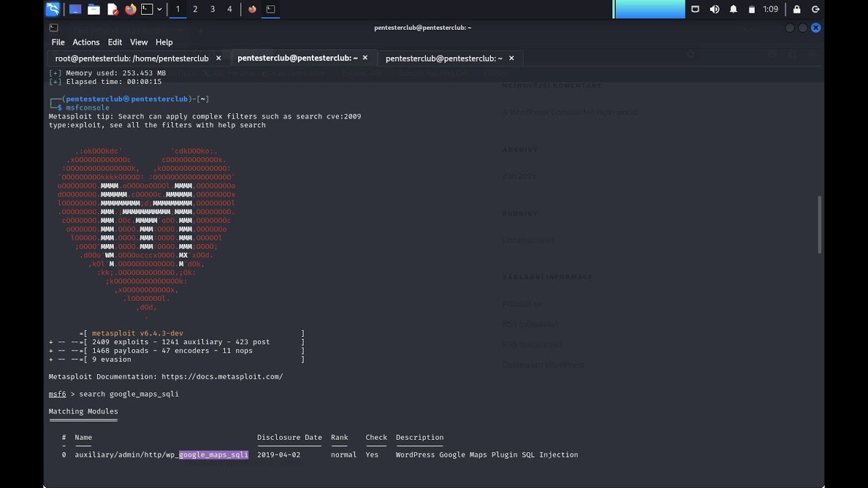The image size is (868, 488).
Task: Click the '2409 exploits' stats line
Action: pos(176,342)
